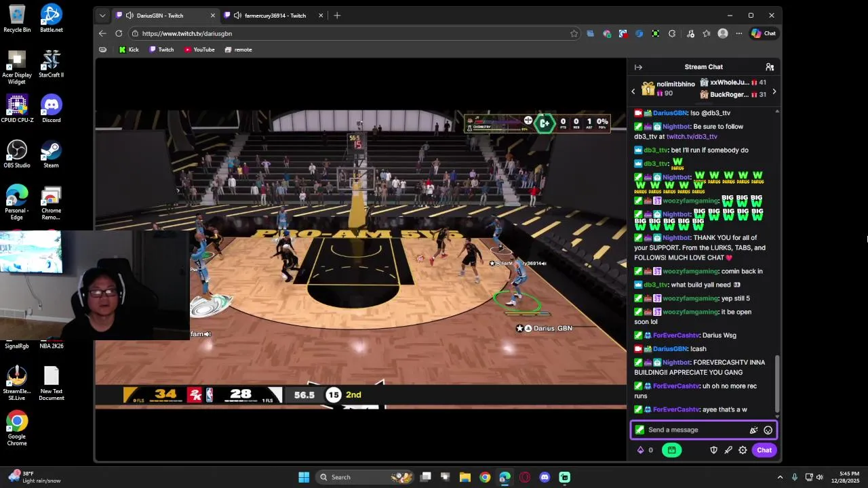
Task: Click the purple Chat send button
Action: click(764, 450)
